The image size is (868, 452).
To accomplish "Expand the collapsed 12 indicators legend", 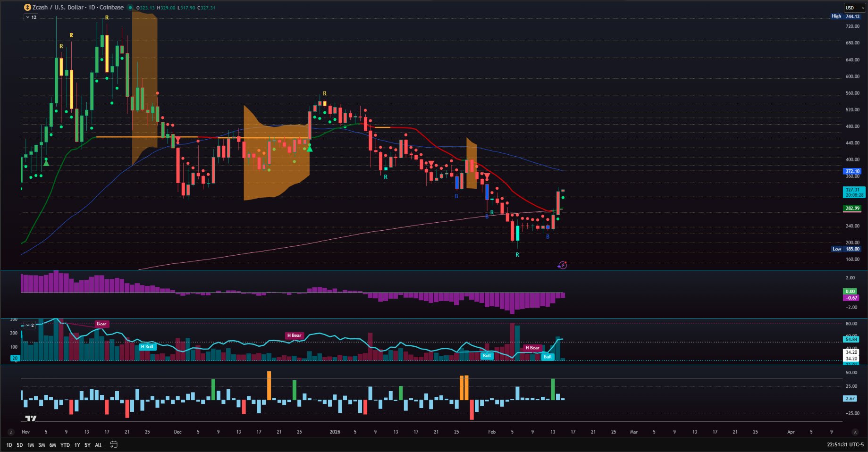I will tap(31, 17).
